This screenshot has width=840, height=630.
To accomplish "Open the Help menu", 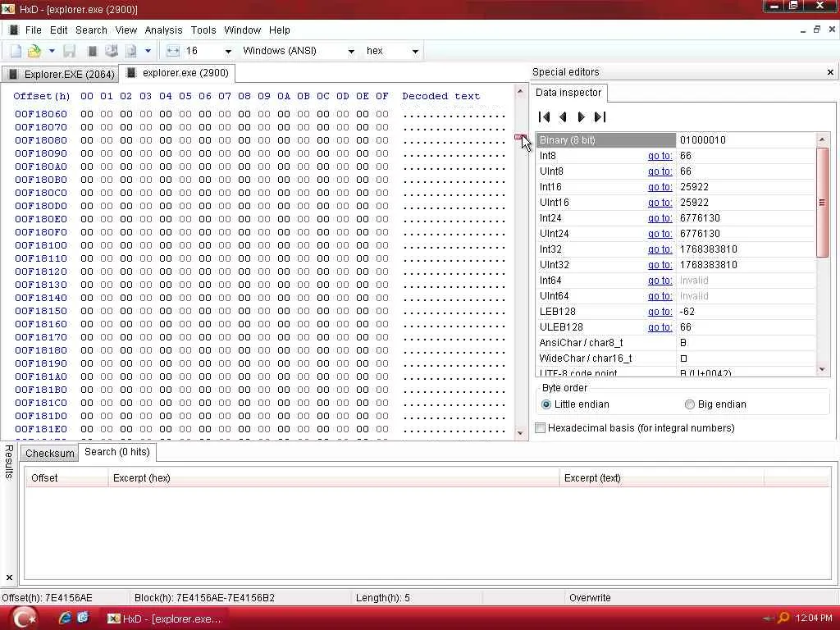I will click(x=279, y=30).
